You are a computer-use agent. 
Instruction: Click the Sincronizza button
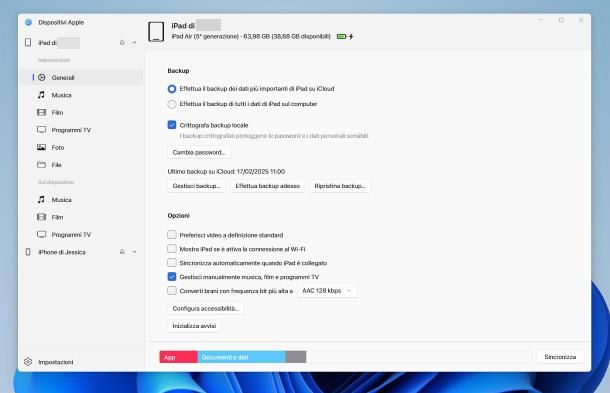(x=560, y=356)
